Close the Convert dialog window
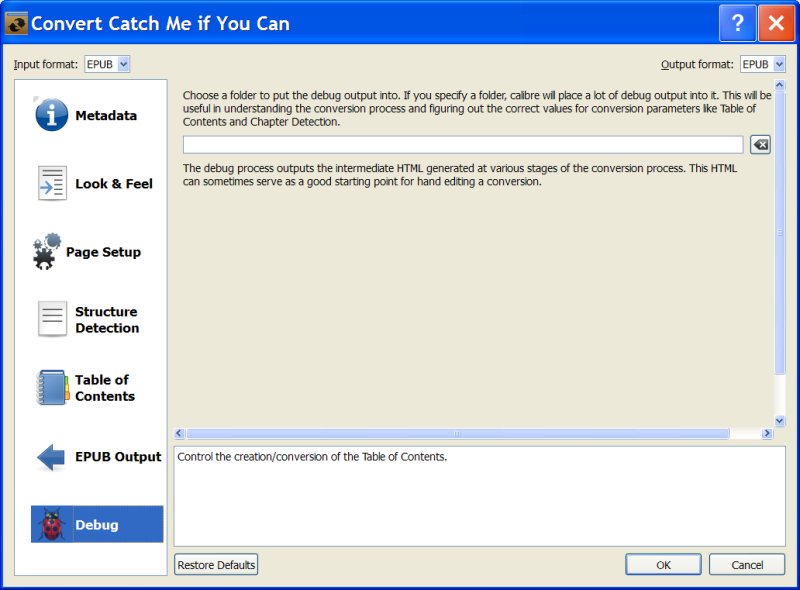 (x=776, y=23)
